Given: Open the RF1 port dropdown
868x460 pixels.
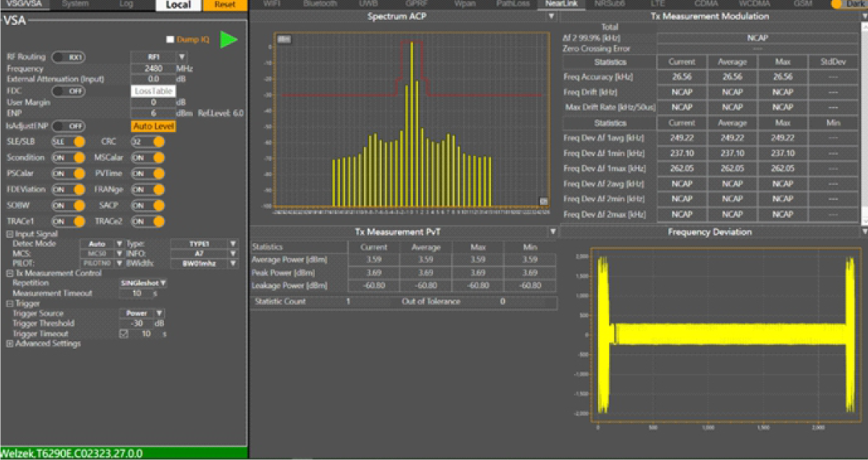Looking at the screenshot, I should pyautogui.click(x=181, y=57).
